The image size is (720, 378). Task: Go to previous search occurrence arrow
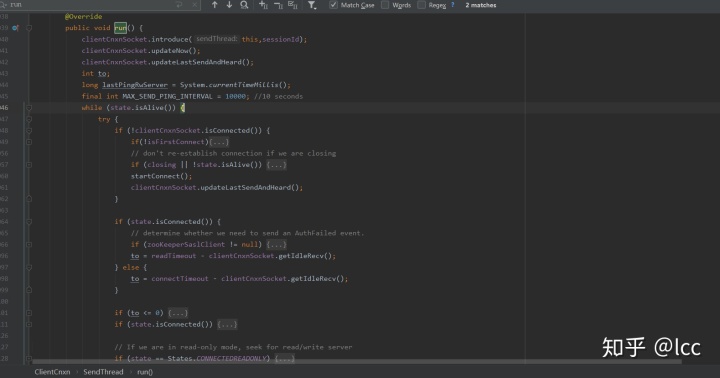pos(214,5)
